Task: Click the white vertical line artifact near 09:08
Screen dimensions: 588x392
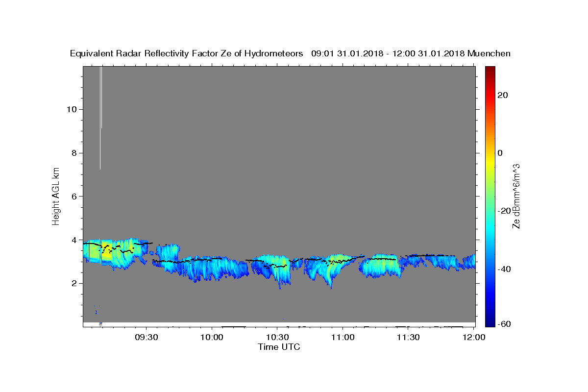Action: (x=100, y=118)
